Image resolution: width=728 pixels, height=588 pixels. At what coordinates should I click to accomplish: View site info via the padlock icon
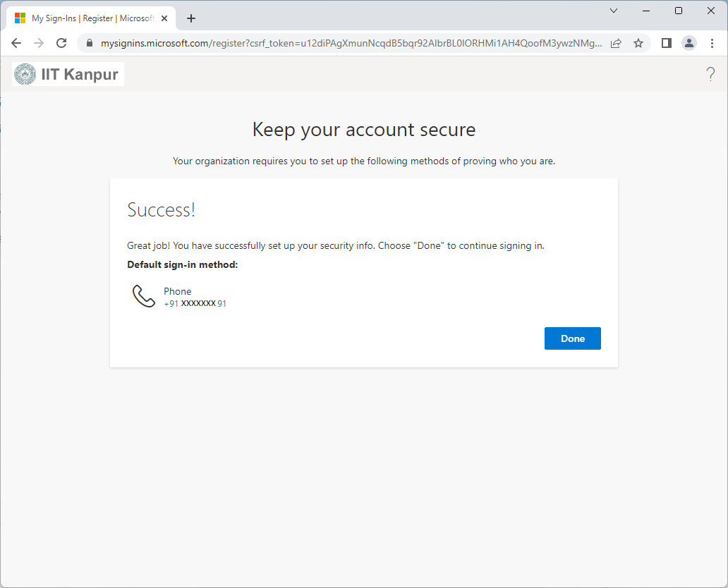click(90, 43)
